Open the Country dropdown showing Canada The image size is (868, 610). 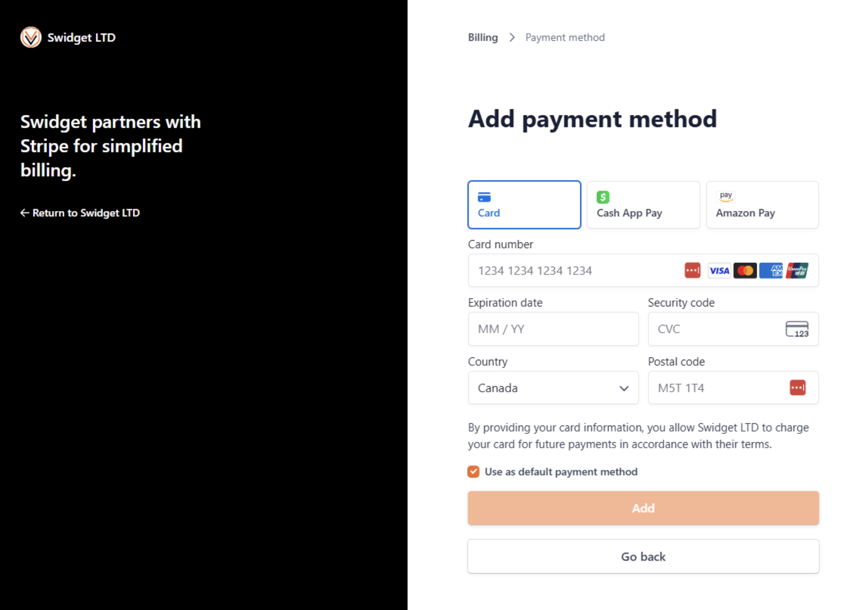click(x=553, y=388)
